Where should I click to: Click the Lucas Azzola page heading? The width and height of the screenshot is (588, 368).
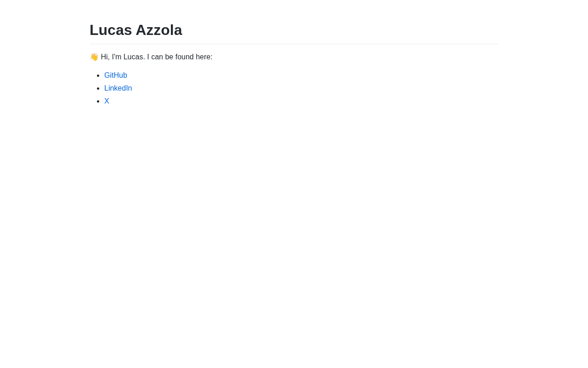tap(136, 30)
